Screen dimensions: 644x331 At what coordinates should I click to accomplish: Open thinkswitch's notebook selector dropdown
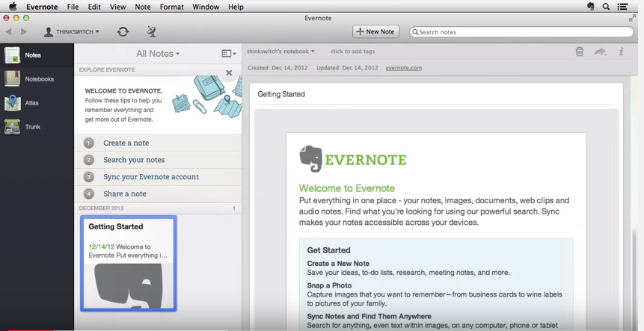coord(281,52)
